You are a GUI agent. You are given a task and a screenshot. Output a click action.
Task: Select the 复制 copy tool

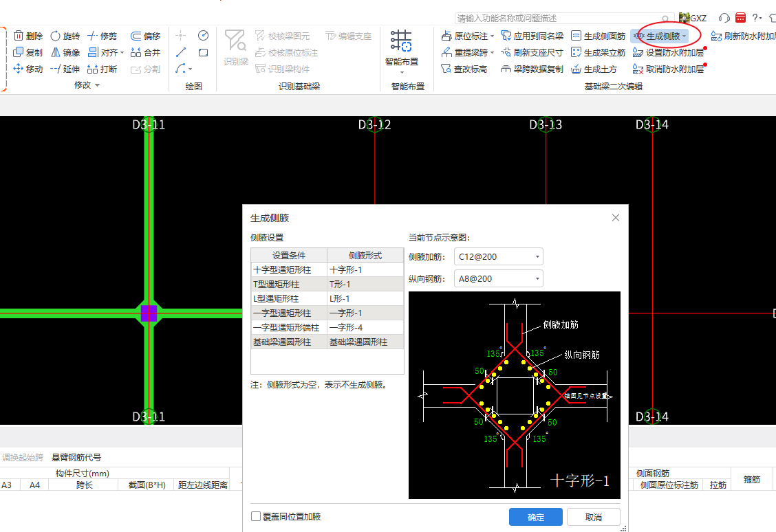click(28, 52)
